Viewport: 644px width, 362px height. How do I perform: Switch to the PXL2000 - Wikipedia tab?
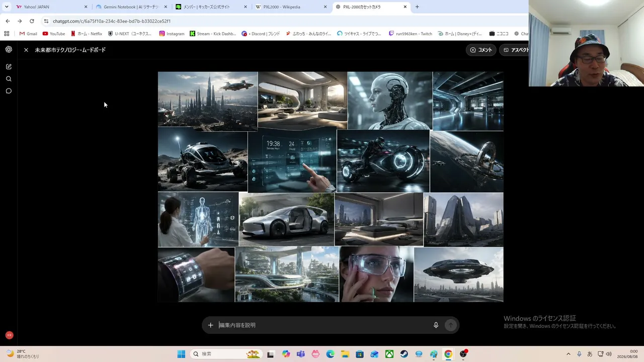coord(291,7)
